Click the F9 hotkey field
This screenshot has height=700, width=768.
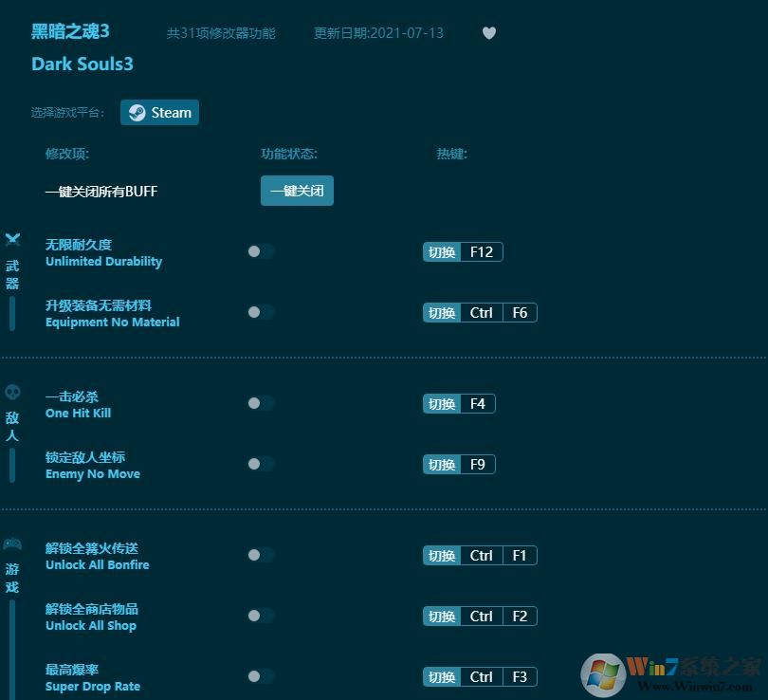pyautogui.click(x=478, y=465)
